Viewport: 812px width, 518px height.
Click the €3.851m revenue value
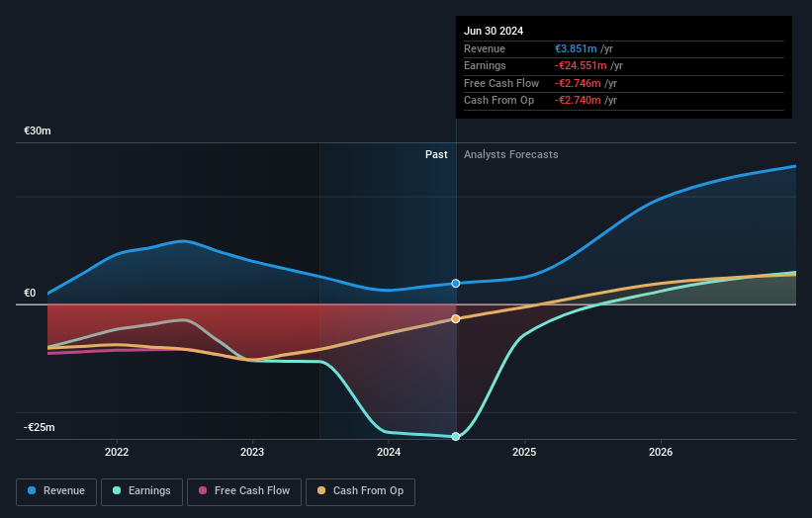coord(576,48)
